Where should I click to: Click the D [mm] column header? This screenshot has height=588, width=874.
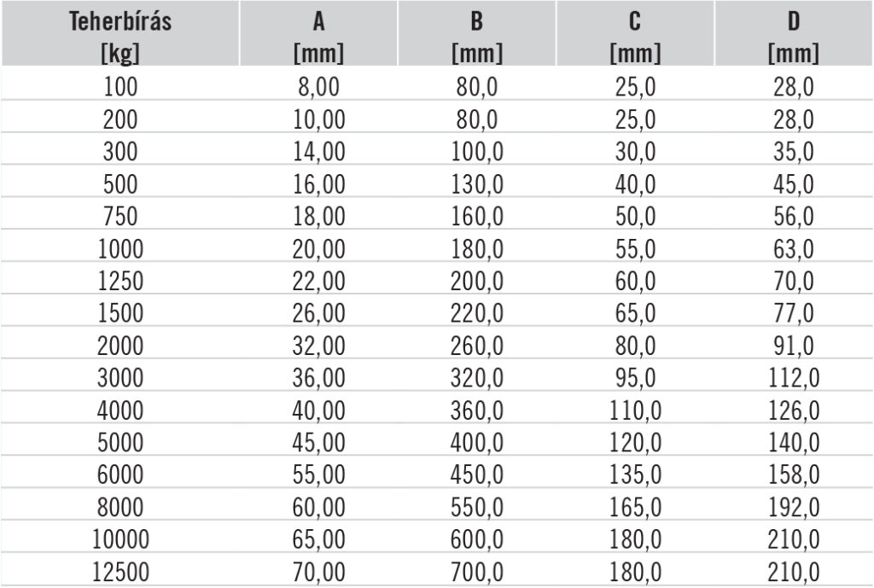tap(794, 33)
